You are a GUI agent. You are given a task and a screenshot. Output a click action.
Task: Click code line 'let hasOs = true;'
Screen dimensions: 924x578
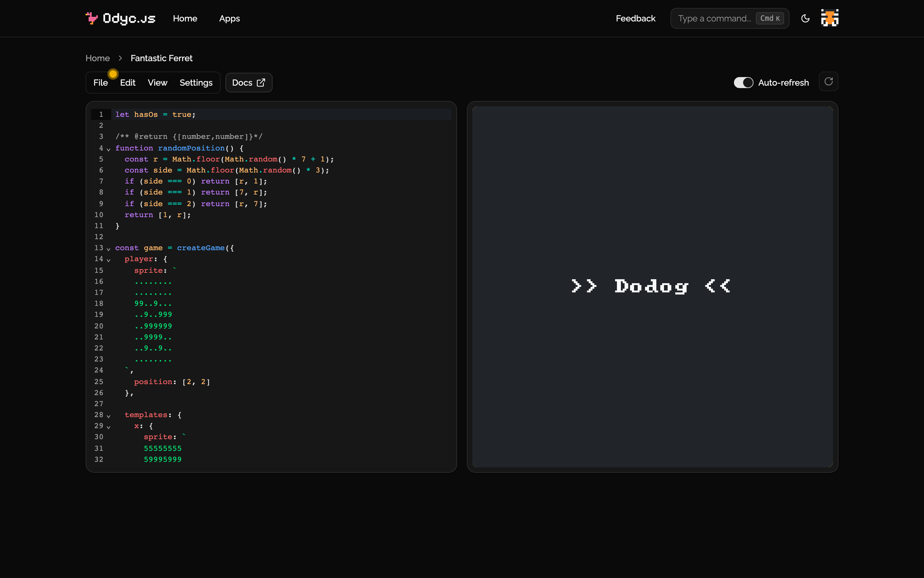[x=155, y=114]
